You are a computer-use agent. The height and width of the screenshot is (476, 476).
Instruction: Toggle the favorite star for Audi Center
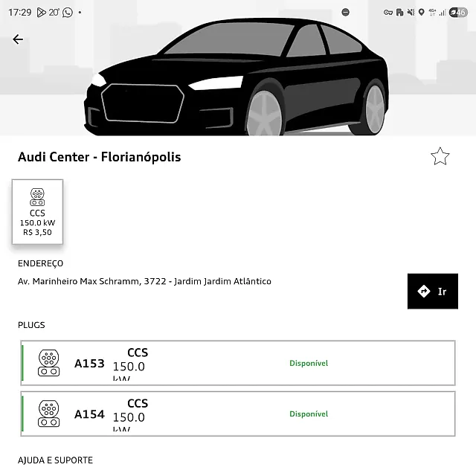(440, 156)
